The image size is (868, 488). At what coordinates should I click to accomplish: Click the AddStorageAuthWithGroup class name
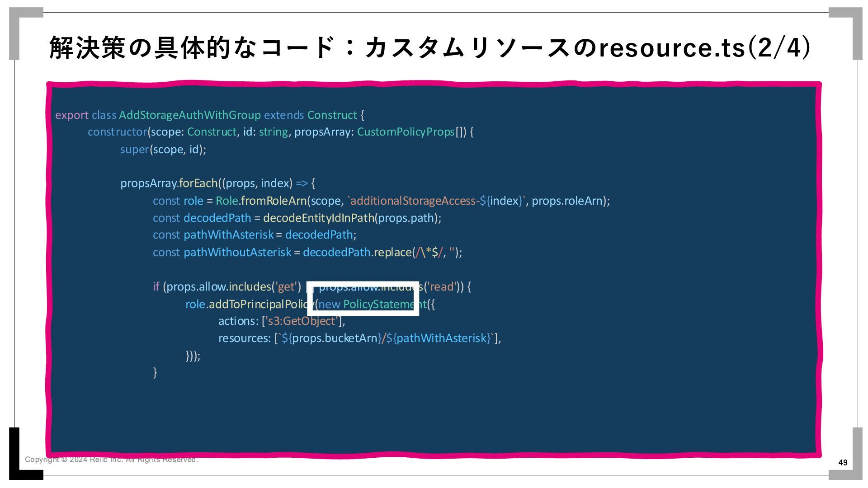[x=189, y=115]
